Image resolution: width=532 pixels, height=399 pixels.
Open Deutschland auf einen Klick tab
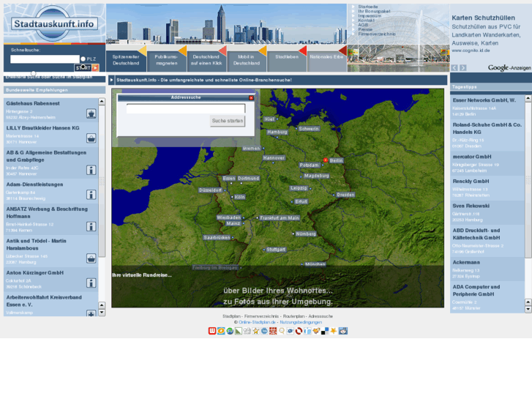pos(206,60)
